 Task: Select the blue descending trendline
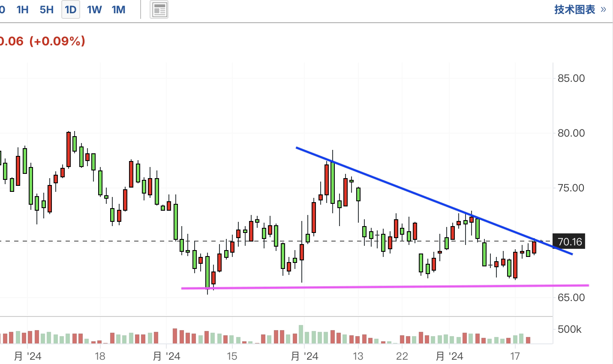coord(434,201)
